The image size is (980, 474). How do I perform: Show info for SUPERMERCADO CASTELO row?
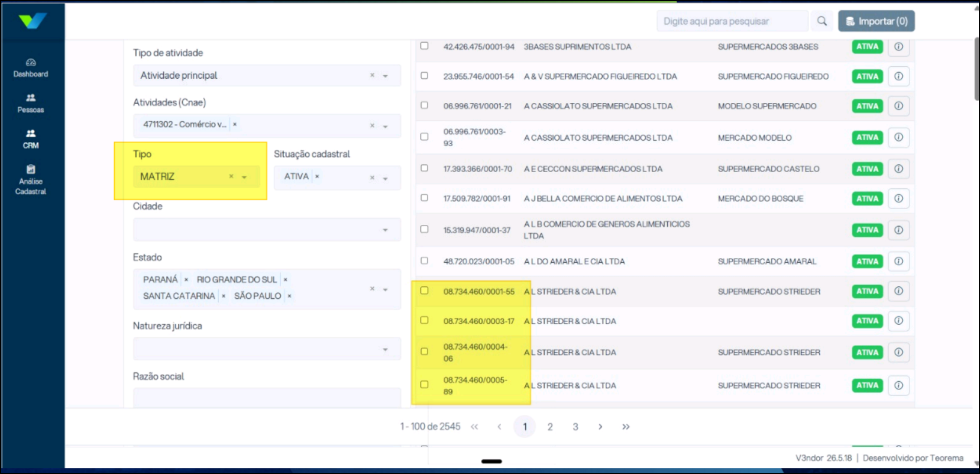coord(898,169)
